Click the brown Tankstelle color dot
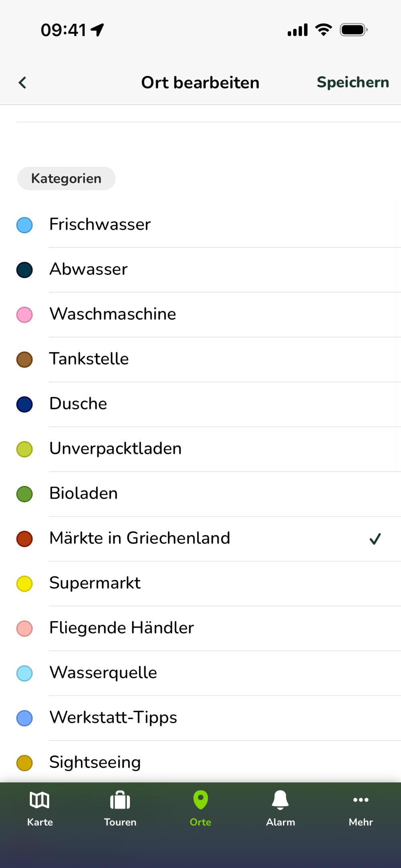 click(x=24, y=359)
